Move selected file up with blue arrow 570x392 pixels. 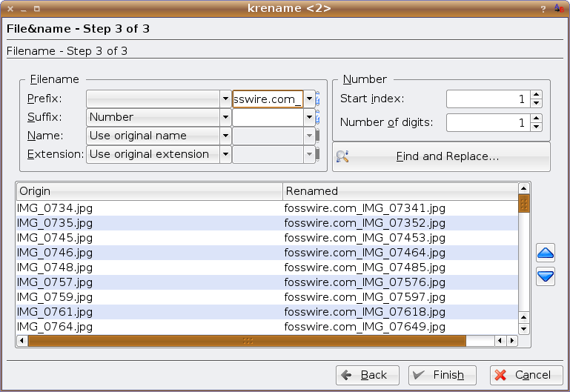point(546,253)
